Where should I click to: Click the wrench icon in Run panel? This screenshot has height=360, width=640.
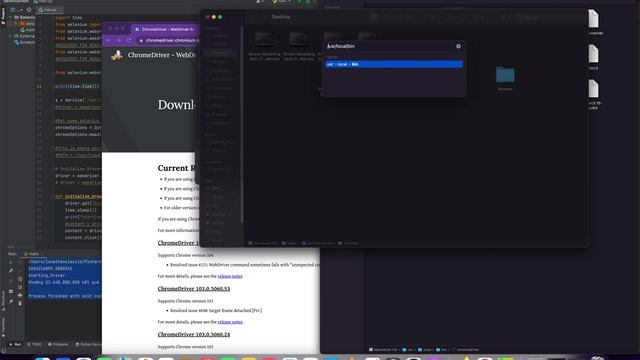point(11,270)
